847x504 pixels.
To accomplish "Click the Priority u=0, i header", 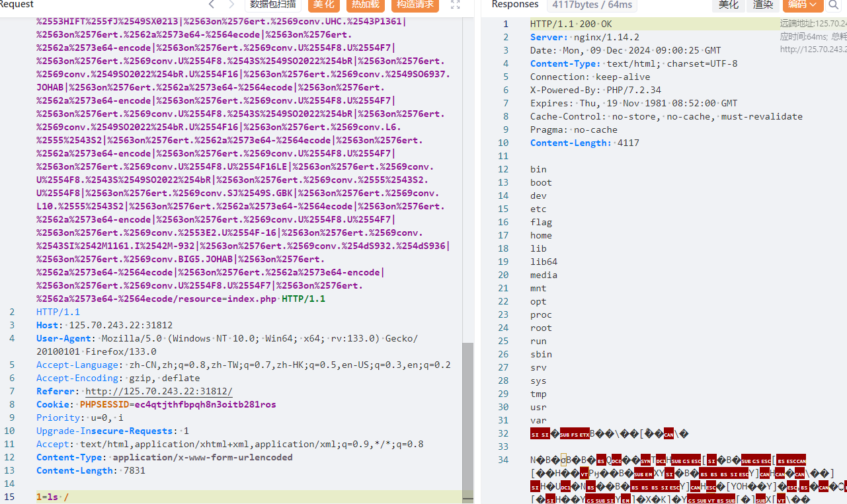I will [80, 417].
